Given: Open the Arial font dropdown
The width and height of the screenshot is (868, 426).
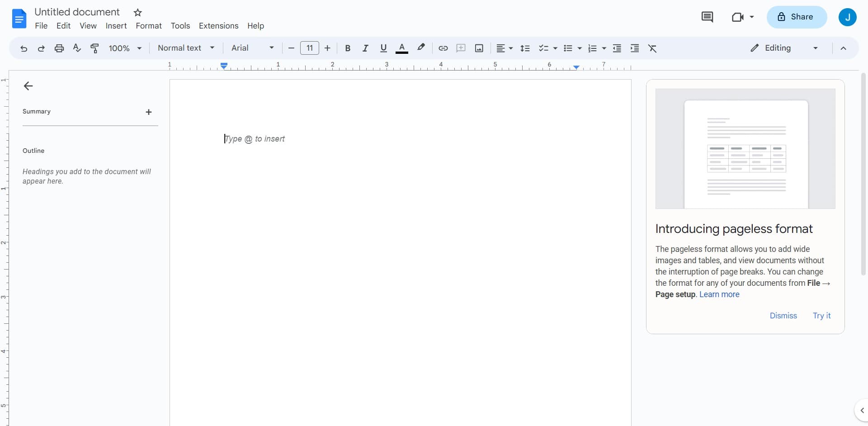Looking at the screenshot, I should click(x=252, y=48).
